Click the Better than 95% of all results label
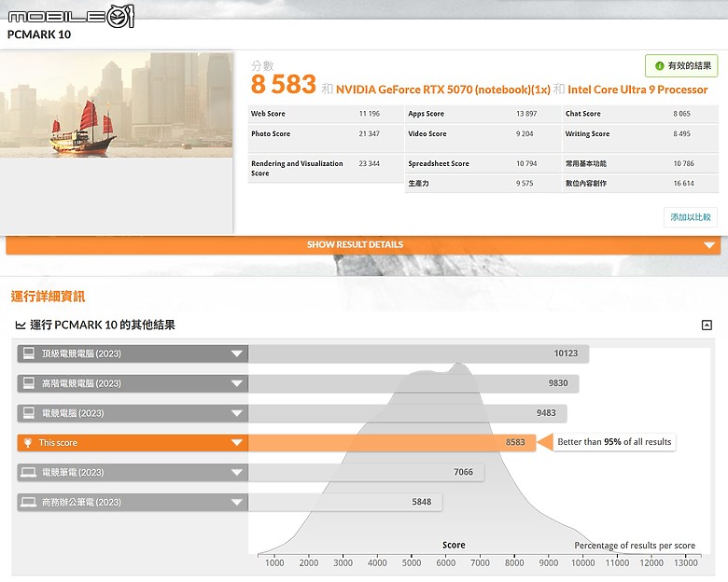The image size is (728, 582). [614, 442]
